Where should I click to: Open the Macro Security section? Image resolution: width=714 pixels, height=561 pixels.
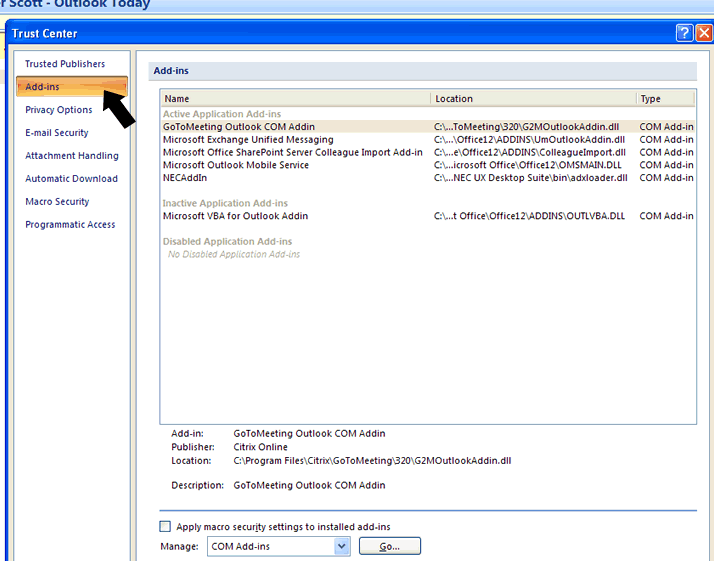[x=57, y=201]
